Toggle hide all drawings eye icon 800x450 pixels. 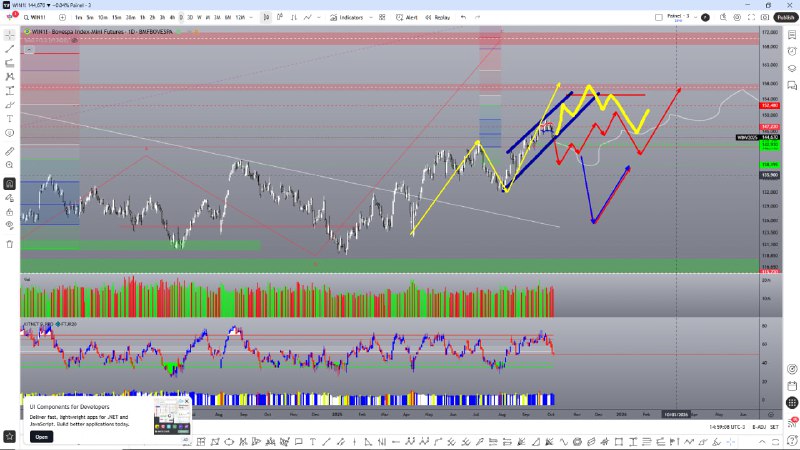[x=10, y=226]
